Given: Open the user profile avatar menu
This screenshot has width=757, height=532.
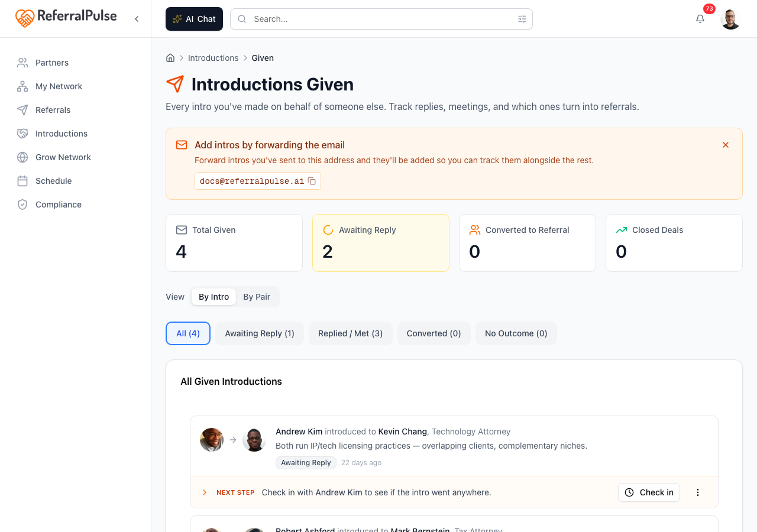Looking at the screenshot, I should pos(730,19).
